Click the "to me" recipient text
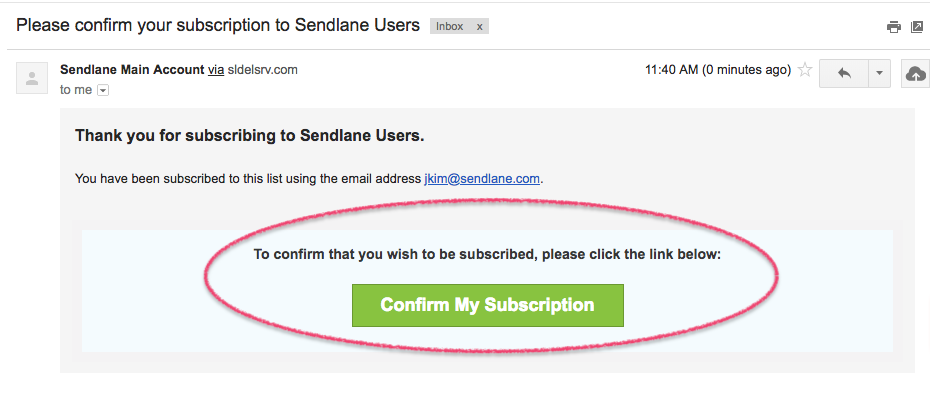 (x=76, y=90)
